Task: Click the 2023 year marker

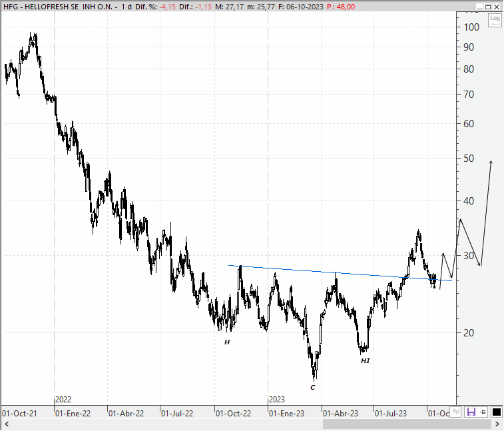Action: tap(277, 400)
